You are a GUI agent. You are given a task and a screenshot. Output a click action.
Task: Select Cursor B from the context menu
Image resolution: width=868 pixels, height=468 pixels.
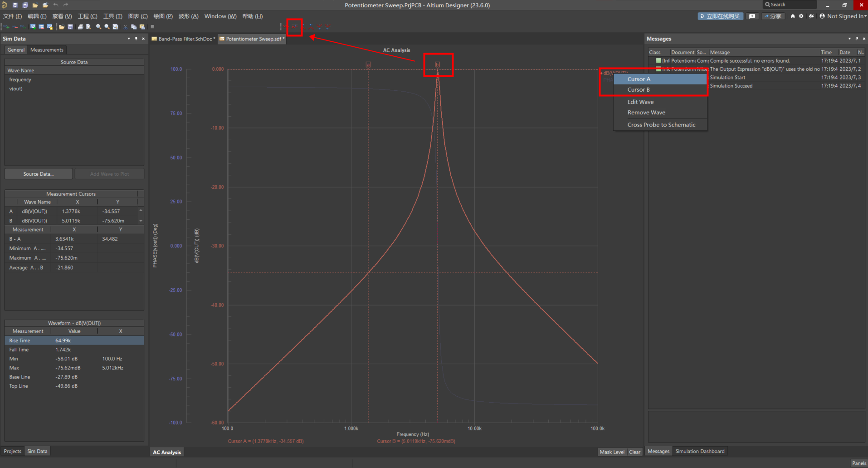point(639,90)
